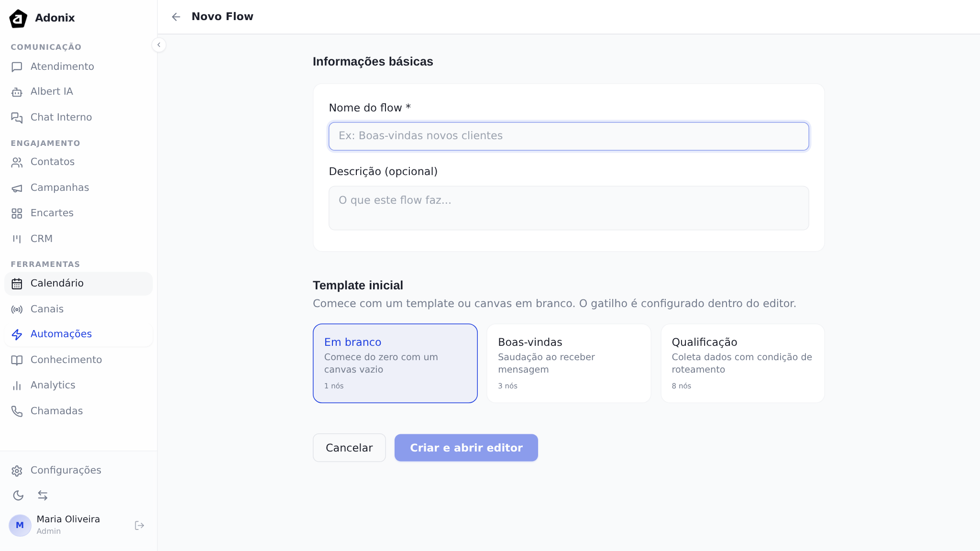Select the Qualificação template card

(x=742, y=363)
